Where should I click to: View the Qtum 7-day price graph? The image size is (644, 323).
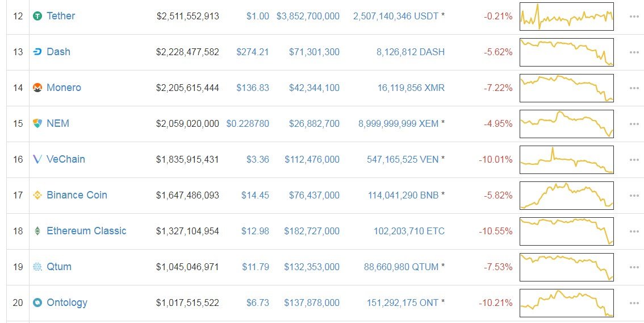[x=566, y=267]
